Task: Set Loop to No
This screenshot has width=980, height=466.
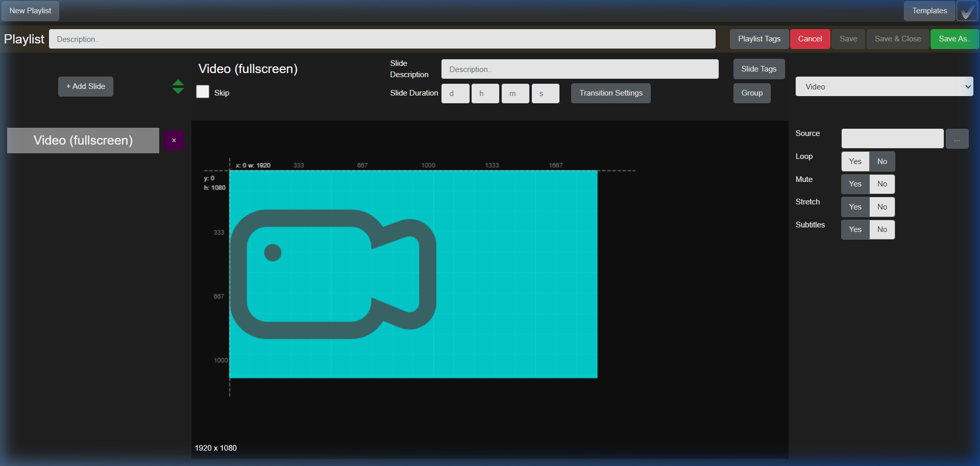Action: (x=882, y=161)
